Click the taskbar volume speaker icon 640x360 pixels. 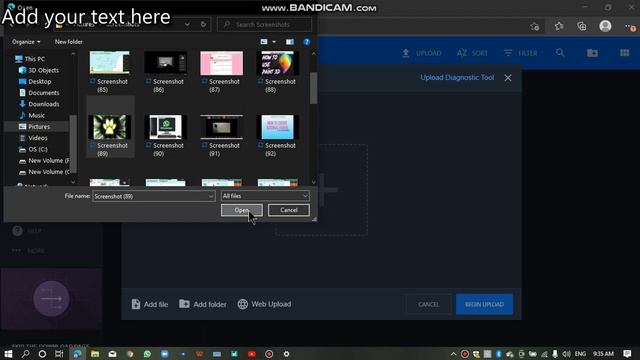567,354
